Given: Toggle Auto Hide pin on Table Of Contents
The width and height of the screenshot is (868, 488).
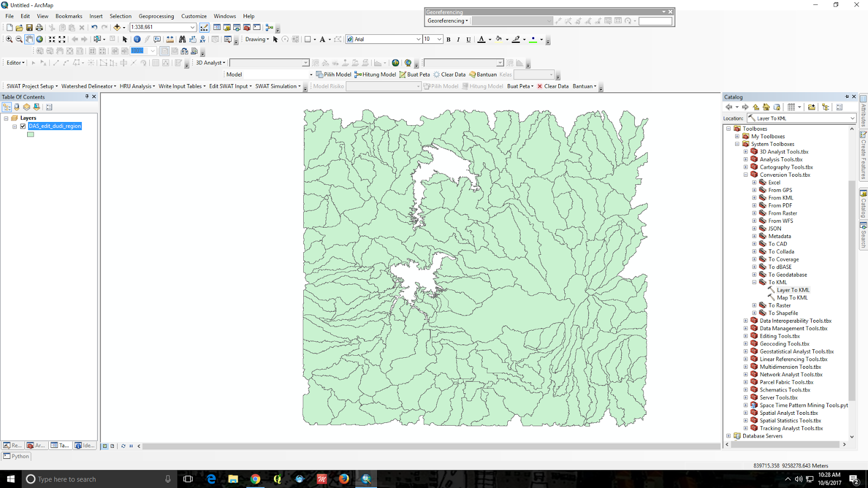Looking at the screenshot, I should [86, 97].
